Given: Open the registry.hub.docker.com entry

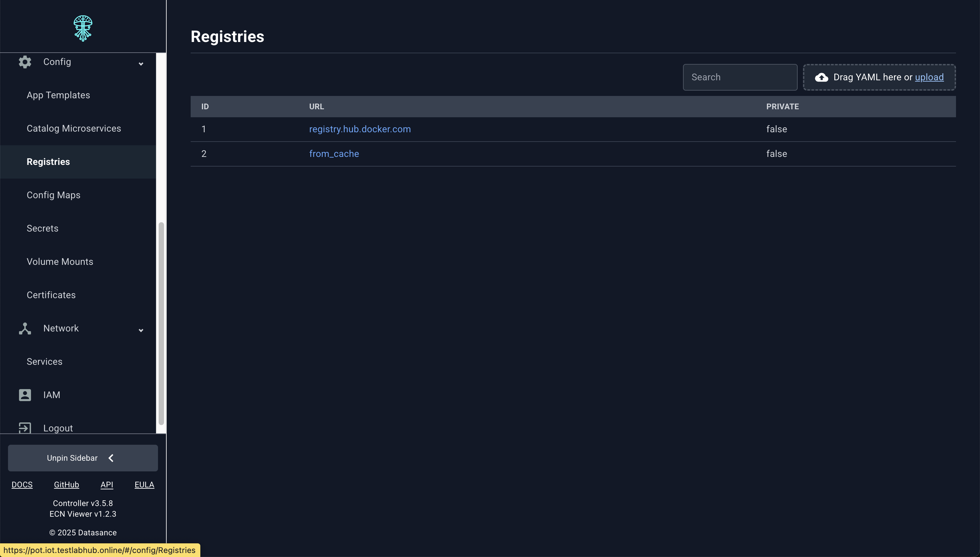Looking at the screenshot, I should point(360,129).
